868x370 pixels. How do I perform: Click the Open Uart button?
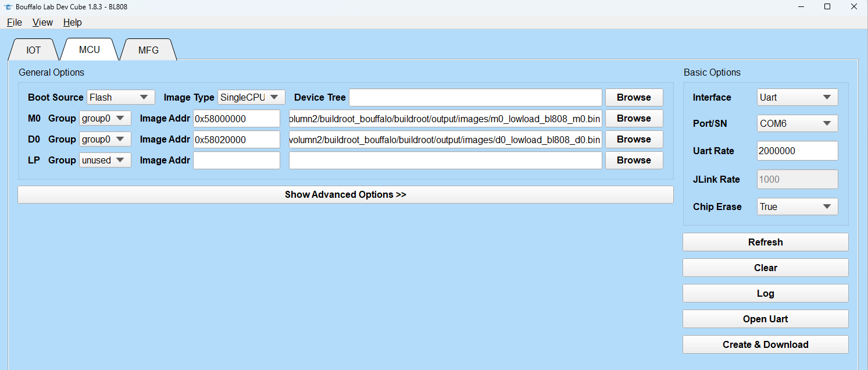[x=765, y=319]
